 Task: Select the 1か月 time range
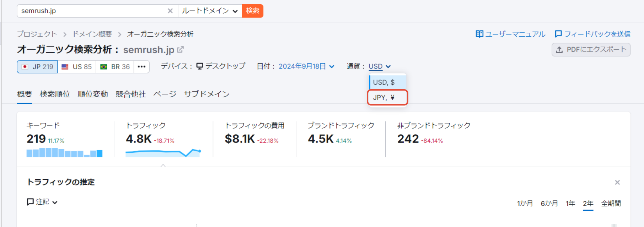[x=525, y=204]
